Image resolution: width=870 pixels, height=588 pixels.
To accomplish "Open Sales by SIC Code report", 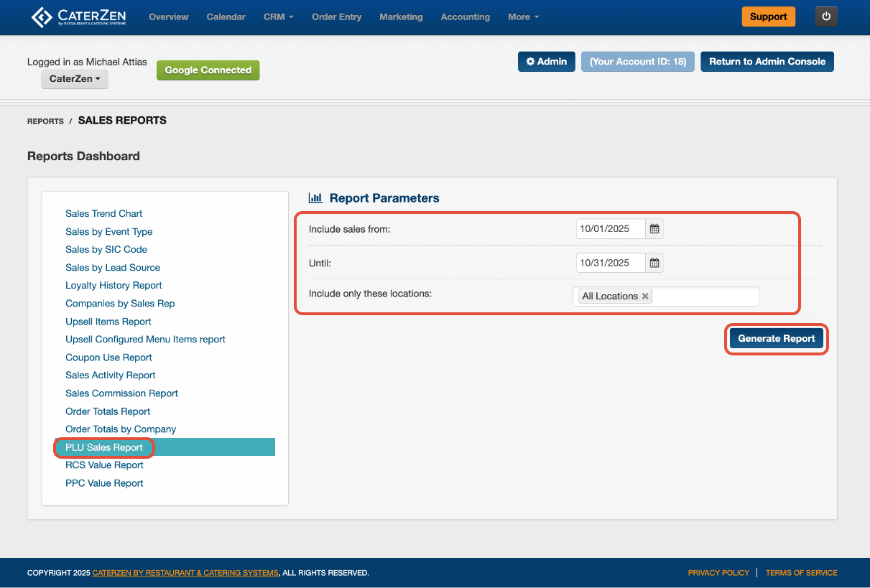I will point(106,250).
